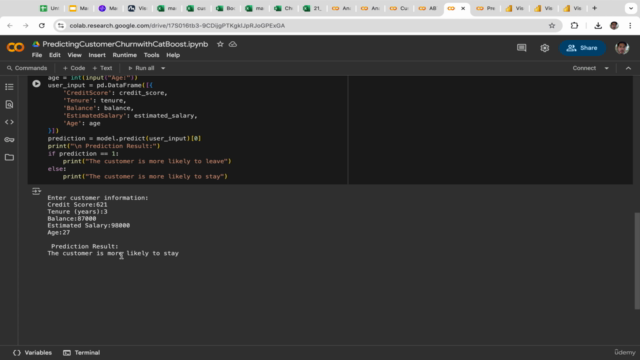Open the Variables panel
The image size is (640, 360).
point(32,353)
